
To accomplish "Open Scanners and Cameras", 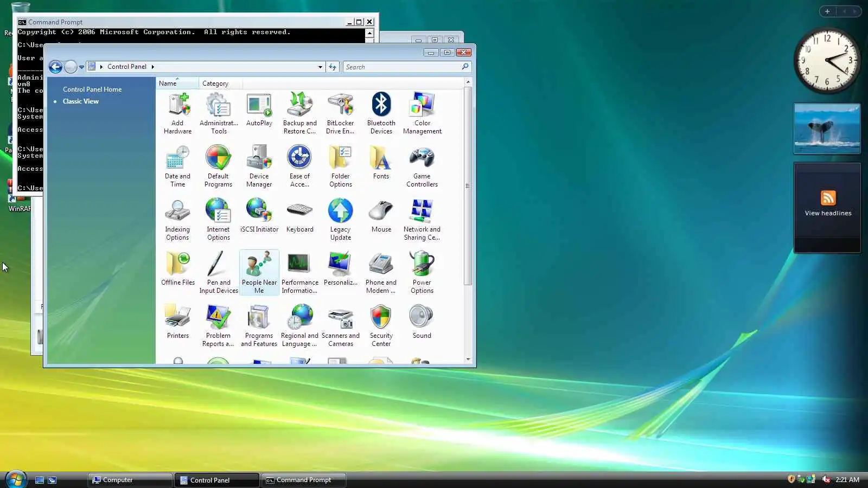I will [341, 326].
